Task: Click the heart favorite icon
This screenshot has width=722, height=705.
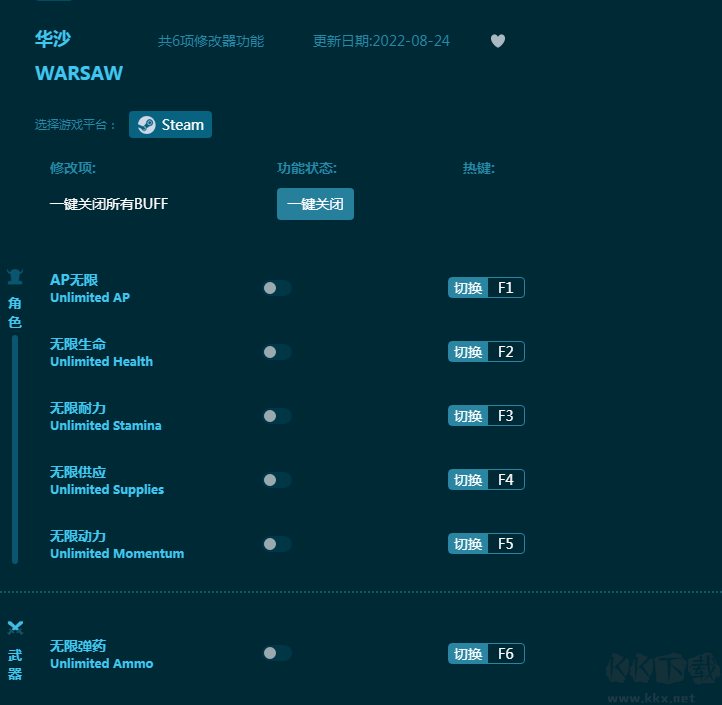Action: 498,41
